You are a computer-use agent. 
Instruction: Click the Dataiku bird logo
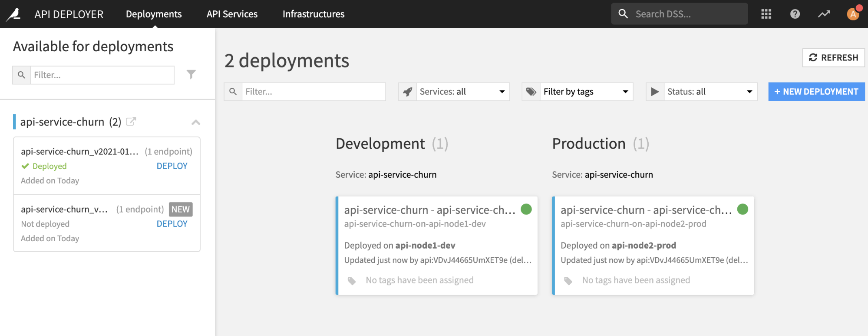pyautogui.click(x=13, y=14)
